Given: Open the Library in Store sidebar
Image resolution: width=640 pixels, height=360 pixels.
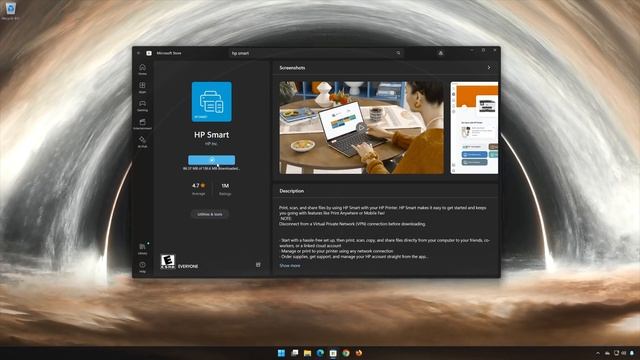Looking at the screenshot, I should pos(142,249).
